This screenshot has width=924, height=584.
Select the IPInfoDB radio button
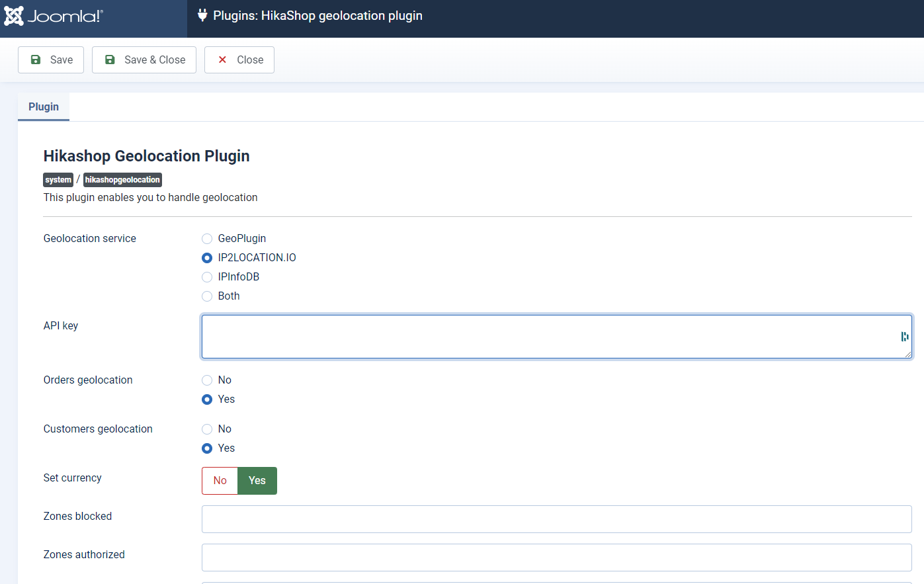point(207,277)
